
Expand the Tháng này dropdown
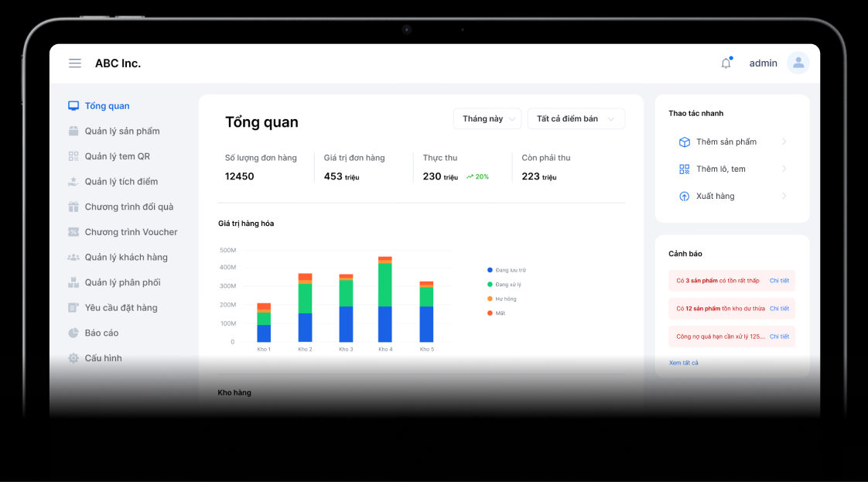click(x=487, y=119)
